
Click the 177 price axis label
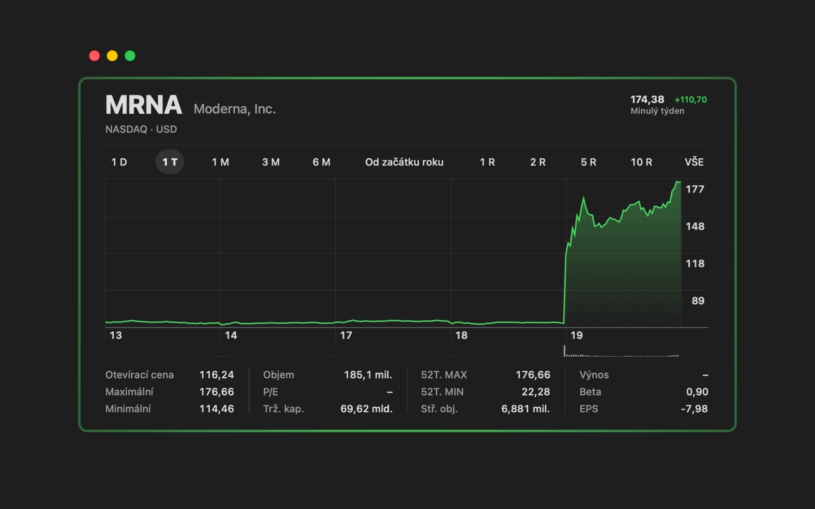point(695,189)
